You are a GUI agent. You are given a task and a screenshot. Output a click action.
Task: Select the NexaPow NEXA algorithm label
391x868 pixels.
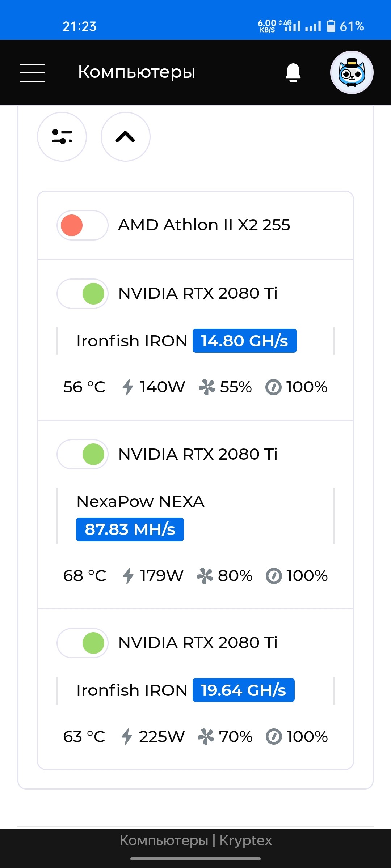(x=140, y=502)
